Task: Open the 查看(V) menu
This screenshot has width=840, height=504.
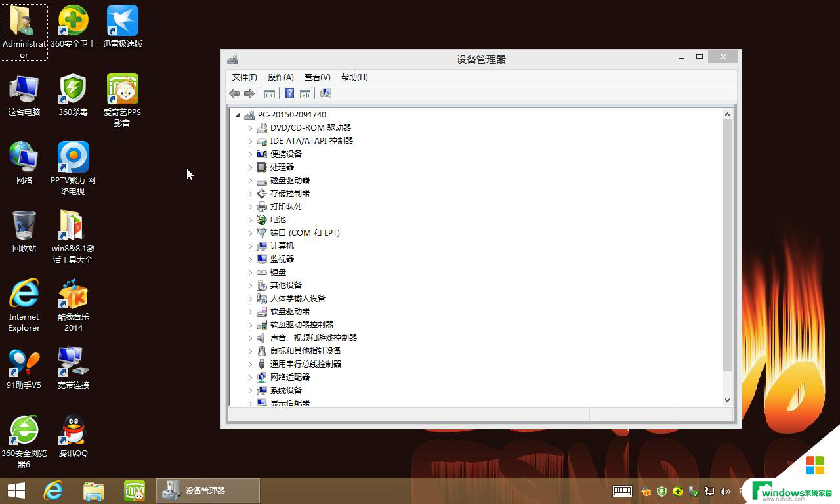Action: [318, 77]
